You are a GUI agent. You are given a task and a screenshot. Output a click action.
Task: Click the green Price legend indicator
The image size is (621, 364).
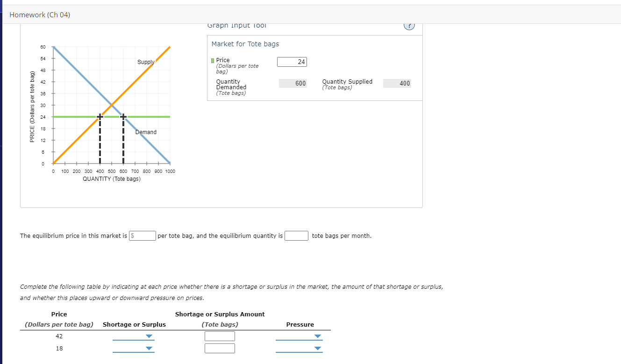point(212,60)
